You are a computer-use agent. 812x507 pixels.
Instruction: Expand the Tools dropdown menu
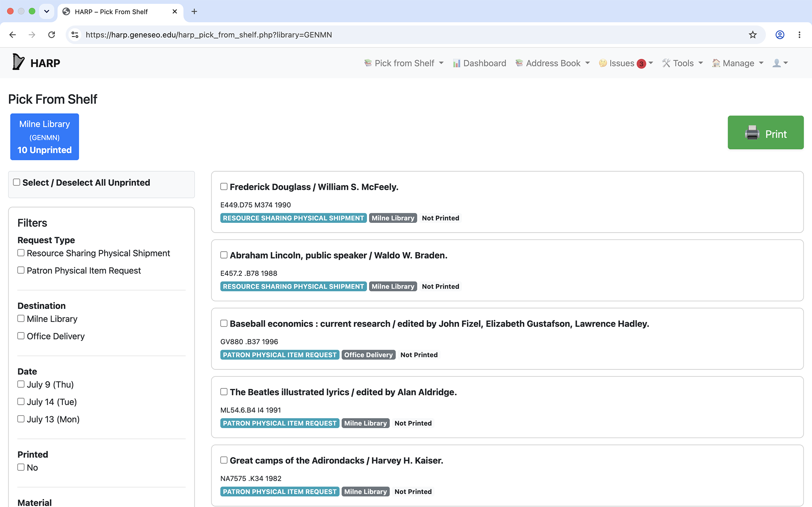701,63
